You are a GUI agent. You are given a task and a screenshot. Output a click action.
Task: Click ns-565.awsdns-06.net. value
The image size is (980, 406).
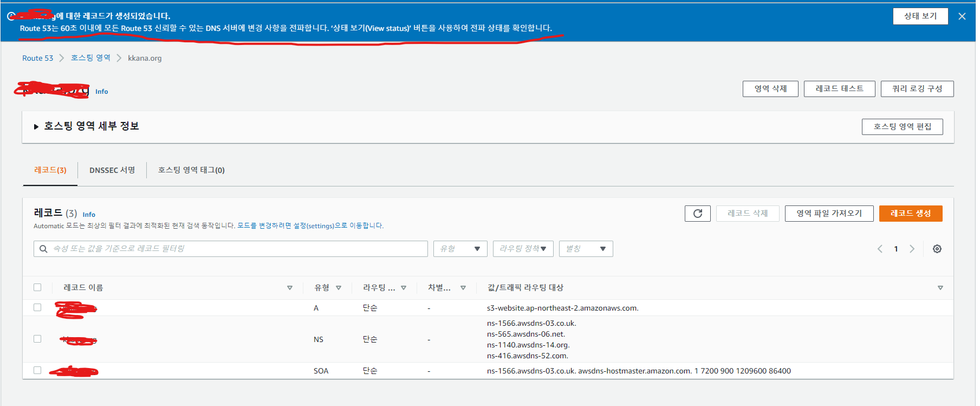click(x=525, y=334)
